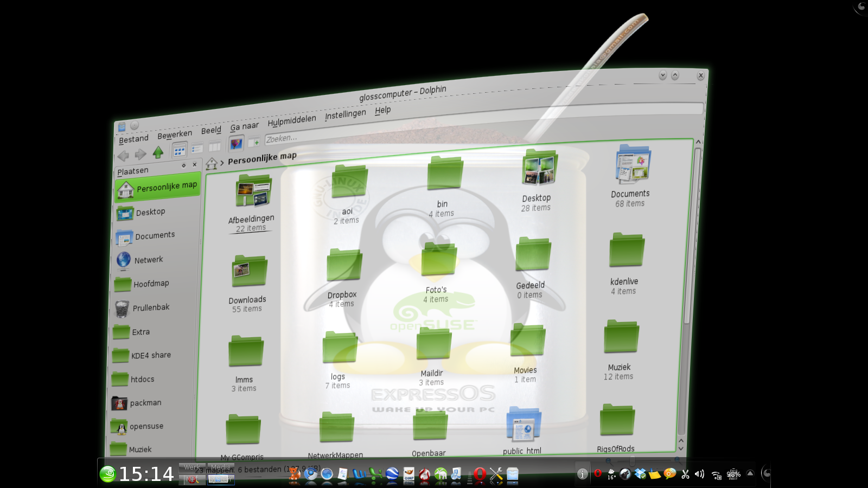
Task: Toggle file preview balloon icon
Action: click(x=236, y=144)
